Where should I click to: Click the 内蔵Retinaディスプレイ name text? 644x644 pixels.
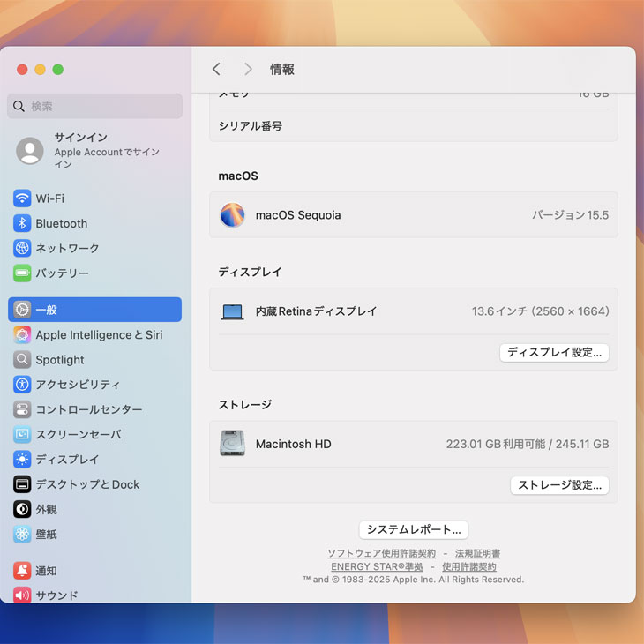(316, 311)
